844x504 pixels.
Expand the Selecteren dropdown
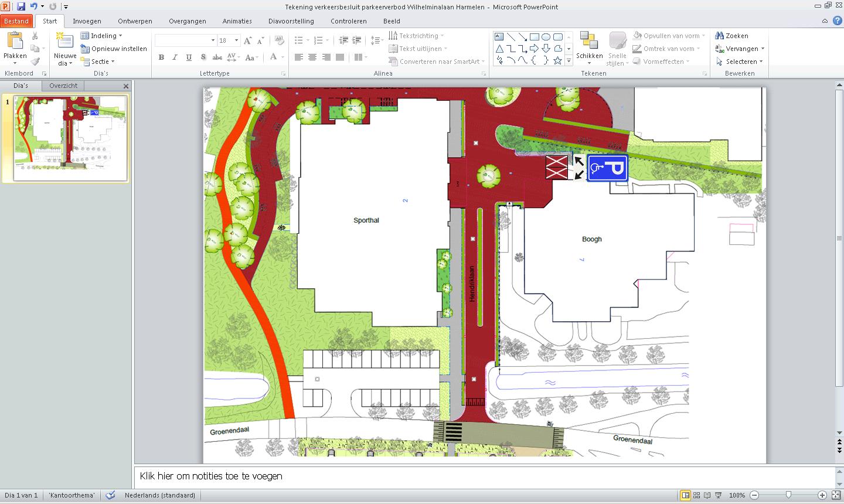761,62
